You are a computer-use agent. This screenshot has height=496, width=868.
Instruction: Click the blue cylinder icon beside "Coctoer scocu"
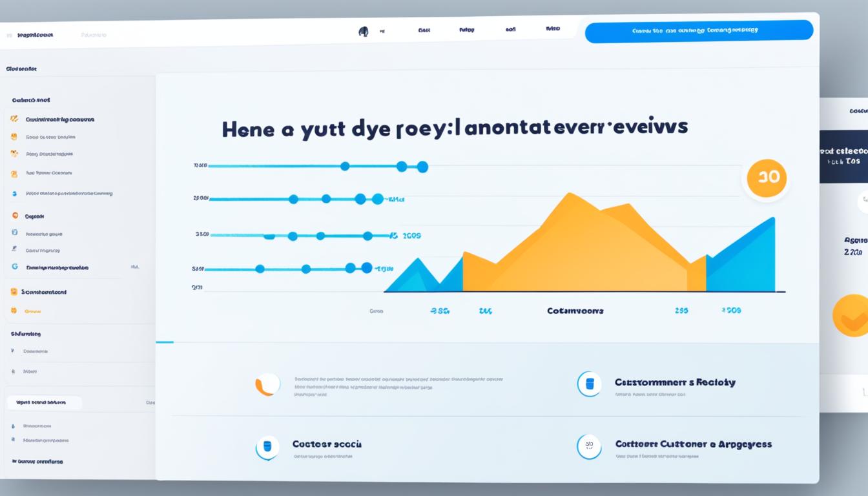[267, 447]
